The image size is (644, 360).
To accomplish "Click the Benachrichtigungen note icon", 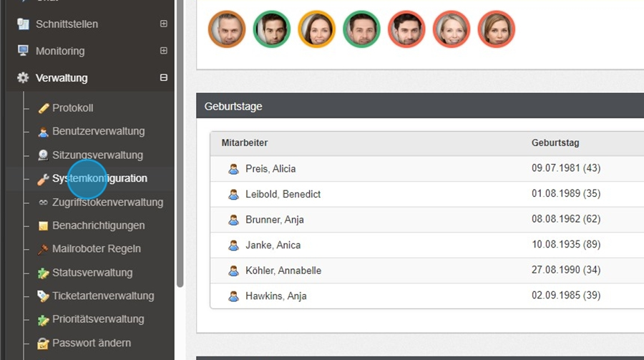I will click(43, 226).
